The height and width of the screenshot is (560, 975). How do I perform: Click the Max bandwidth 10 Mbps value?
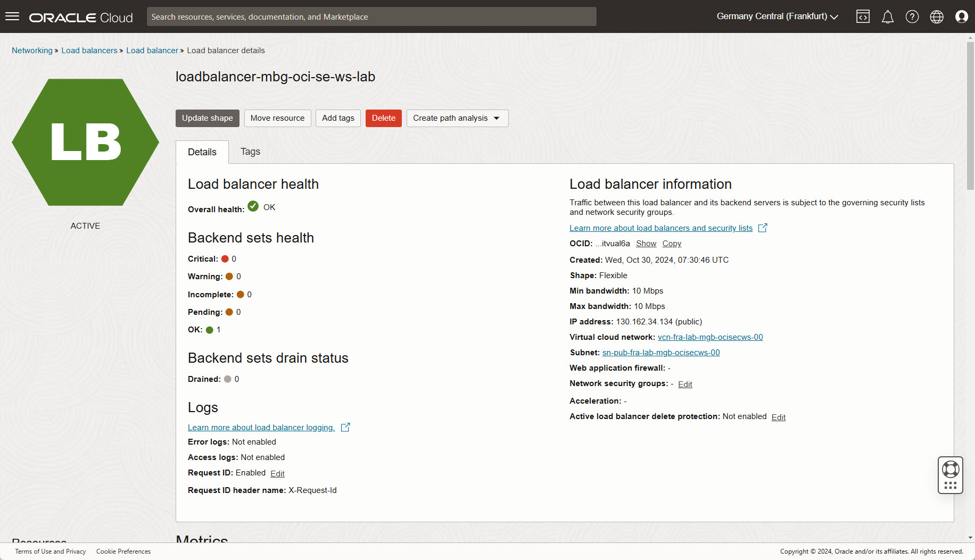[649, 306]
